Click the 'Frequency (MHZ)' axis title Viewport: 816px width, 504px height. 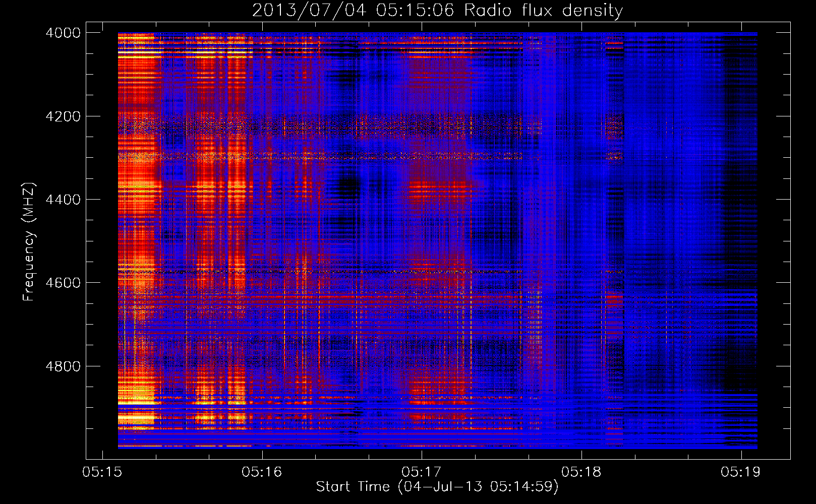point(29,241)
